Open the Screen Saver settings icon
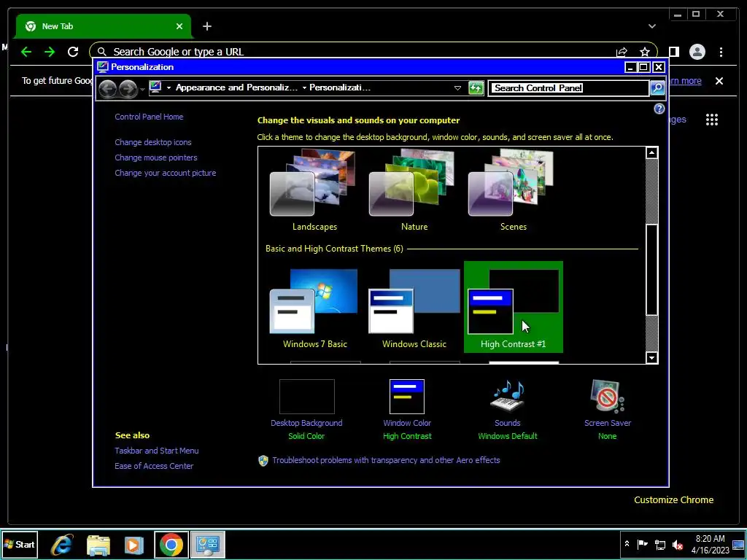The image size is (747, 560). coord(608,397)
